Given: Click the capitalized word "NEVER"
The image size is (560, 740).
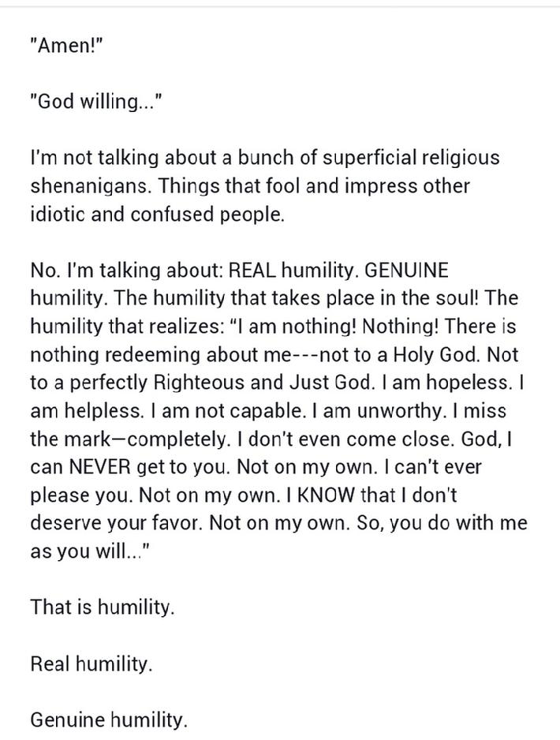Looking at the screenshot, I should click(x=99, y=467).
